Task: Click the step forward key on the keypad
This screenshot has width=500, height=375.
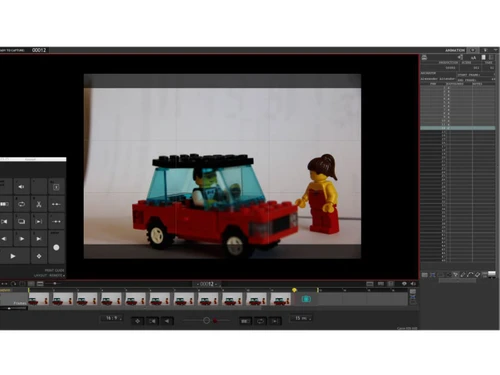Action: point(21,239)
